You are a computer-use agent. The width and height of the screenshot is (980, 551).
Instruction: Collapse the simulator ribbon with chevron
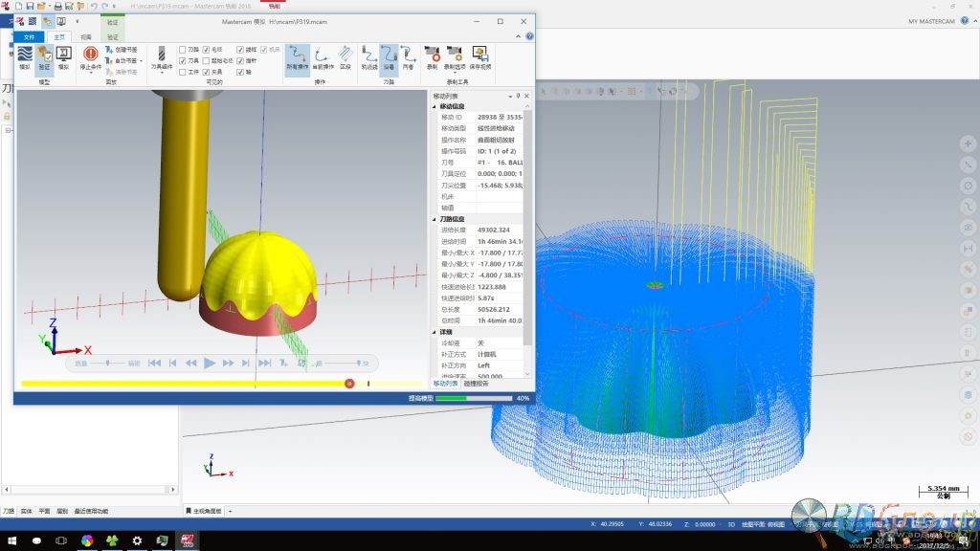tap(518, 36)
